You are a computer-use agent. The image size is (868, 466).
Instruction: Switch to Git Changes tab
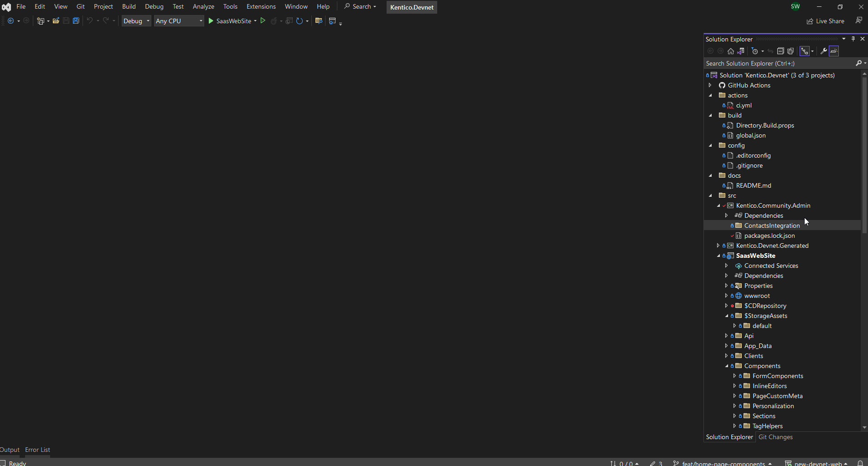point(775,437)
